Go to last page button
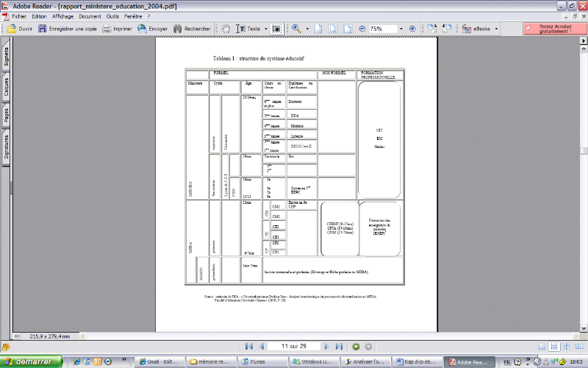588x368 pixels. 339,346
